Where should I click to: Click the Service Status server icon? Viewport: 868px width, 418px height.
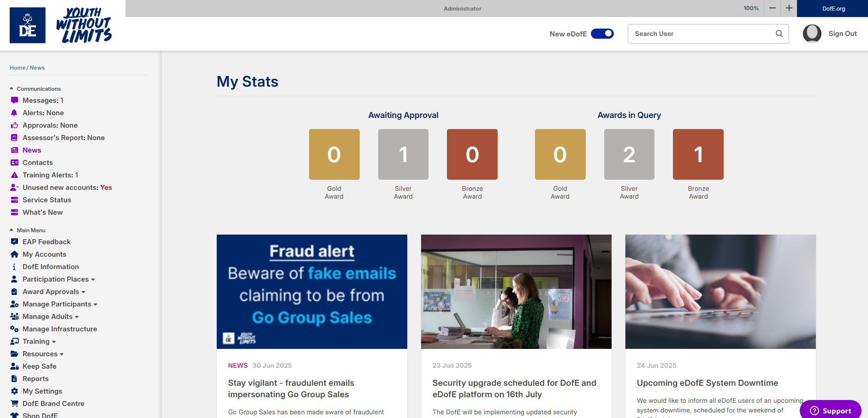[14, 200]
